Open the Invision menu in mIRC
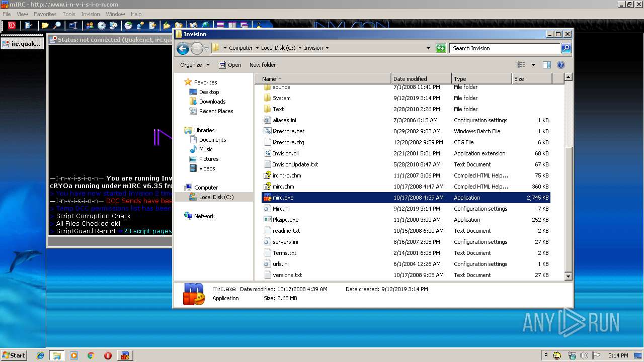This screenshot has width=644, height=362. pos(90,14)
